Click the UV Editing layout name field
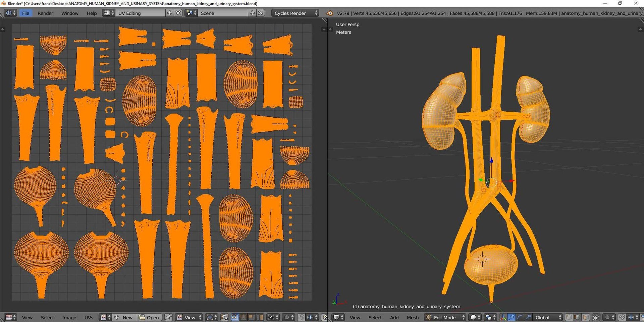The image size is (644, 322). [x=140, y=13]
